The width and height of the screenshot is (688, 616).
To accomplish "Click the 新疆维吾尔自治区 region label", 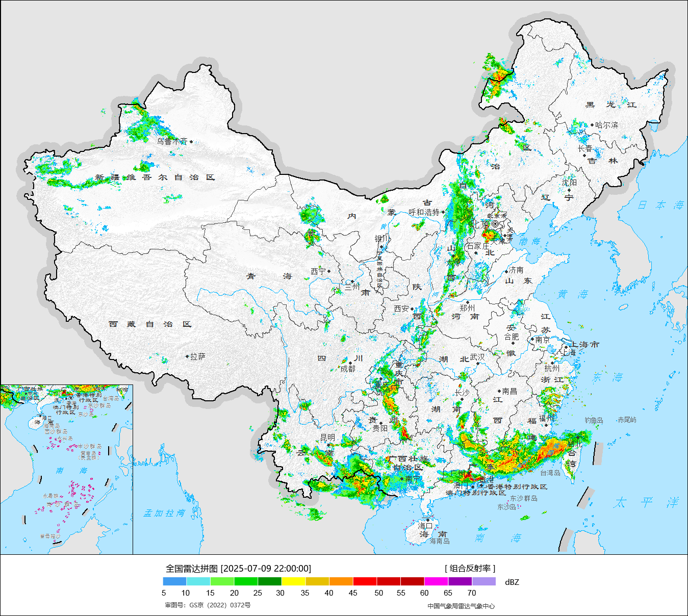I will [155, 177].
